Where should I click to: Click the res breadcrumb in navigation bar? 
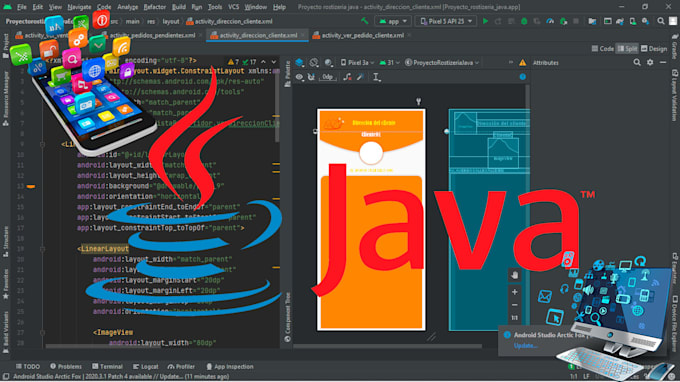tap(150, 21)
